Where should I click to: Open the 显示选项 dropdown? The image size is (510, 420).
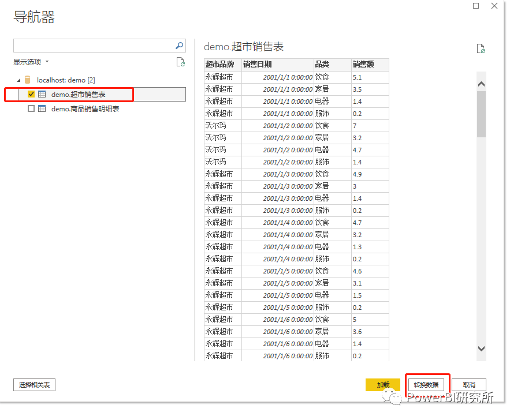click(x=31, y=62)
